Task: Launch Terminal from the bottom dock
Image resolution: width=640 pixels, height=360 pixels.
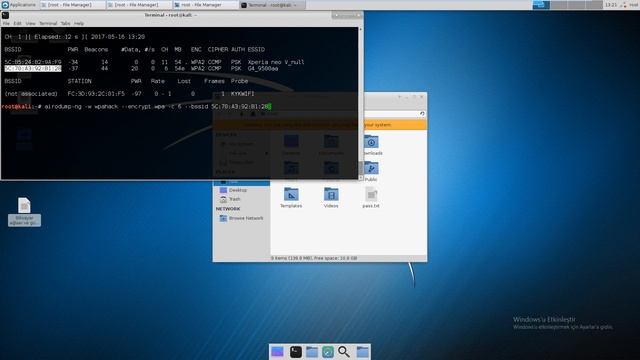Action: coord(296,352)
